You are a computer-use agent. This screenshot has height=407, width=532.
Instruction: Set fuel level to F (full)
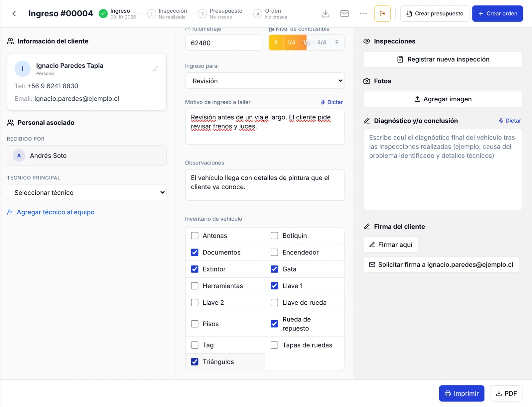pyautogui.click(x=337, y=43)
